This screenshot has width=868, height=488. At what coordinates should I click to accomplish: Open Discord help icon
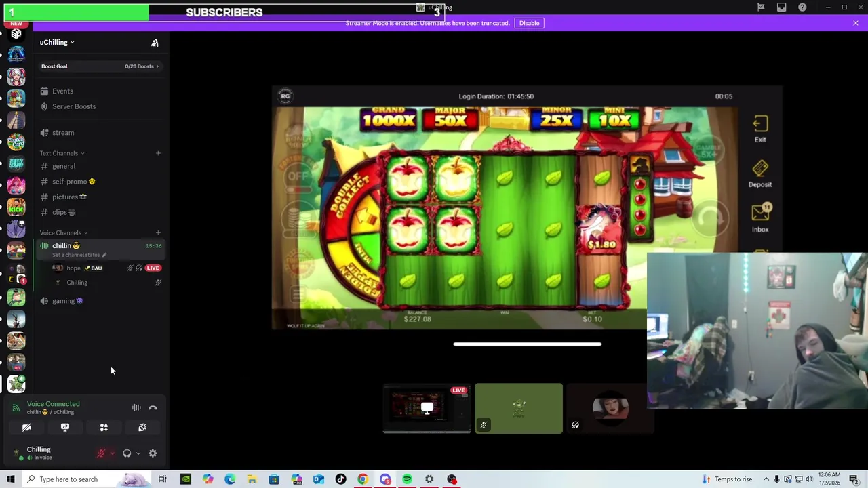(x=803, y=7)
